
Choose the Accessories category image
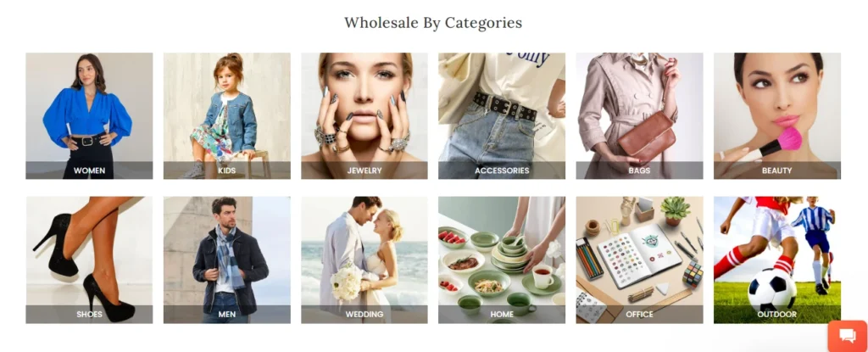pos(502,116)
